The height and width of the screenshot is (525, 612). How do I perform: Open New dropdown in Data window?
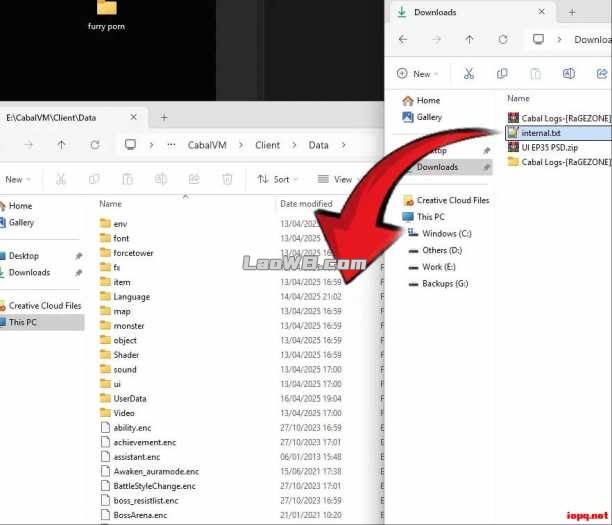(16, 180)
